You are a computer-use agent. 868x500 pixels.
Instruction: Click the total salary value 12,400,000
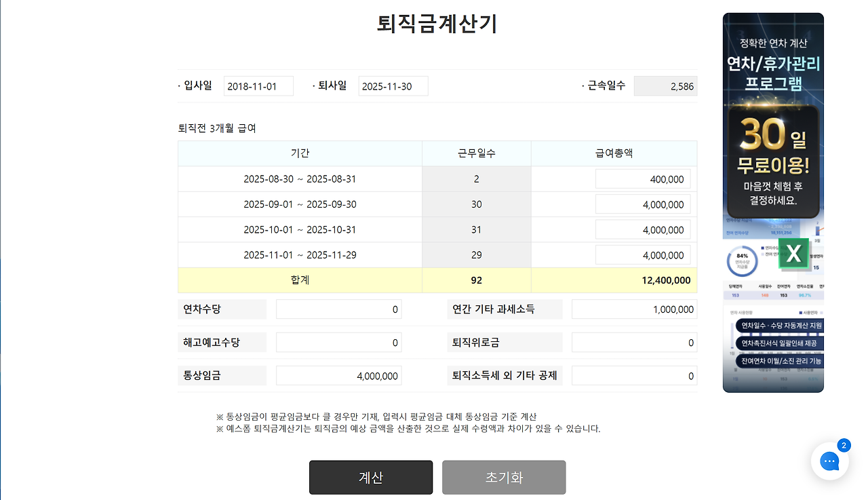(x=666, y=280)
